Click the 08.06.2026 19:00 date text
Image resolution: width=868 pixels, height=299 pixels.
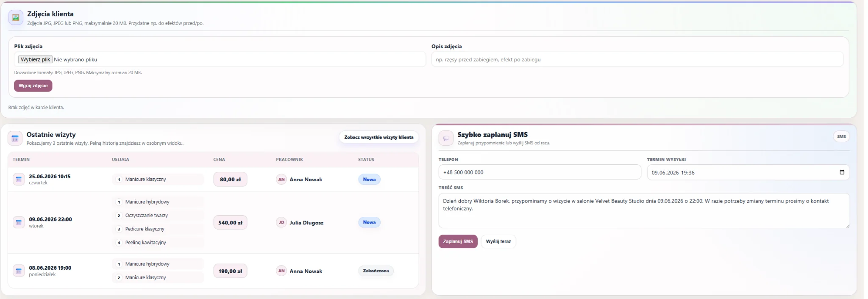coord(50,268)
